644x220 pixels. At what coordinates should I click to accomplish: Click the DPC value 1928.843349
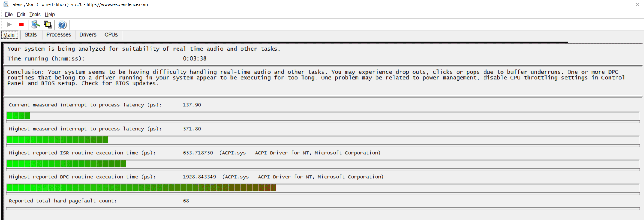click(x=199, y=177)
